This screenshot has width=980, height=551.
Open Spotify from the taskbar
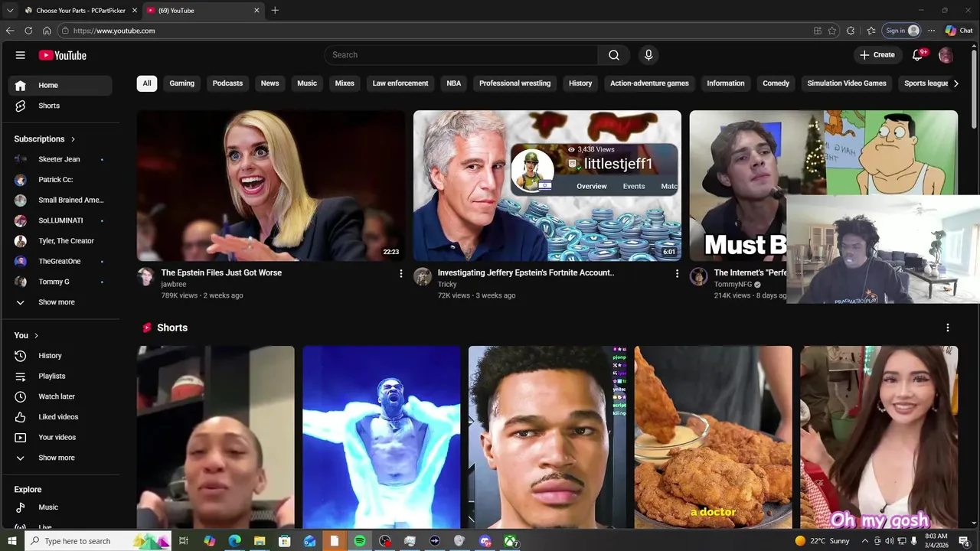click(x=360, y=541)
